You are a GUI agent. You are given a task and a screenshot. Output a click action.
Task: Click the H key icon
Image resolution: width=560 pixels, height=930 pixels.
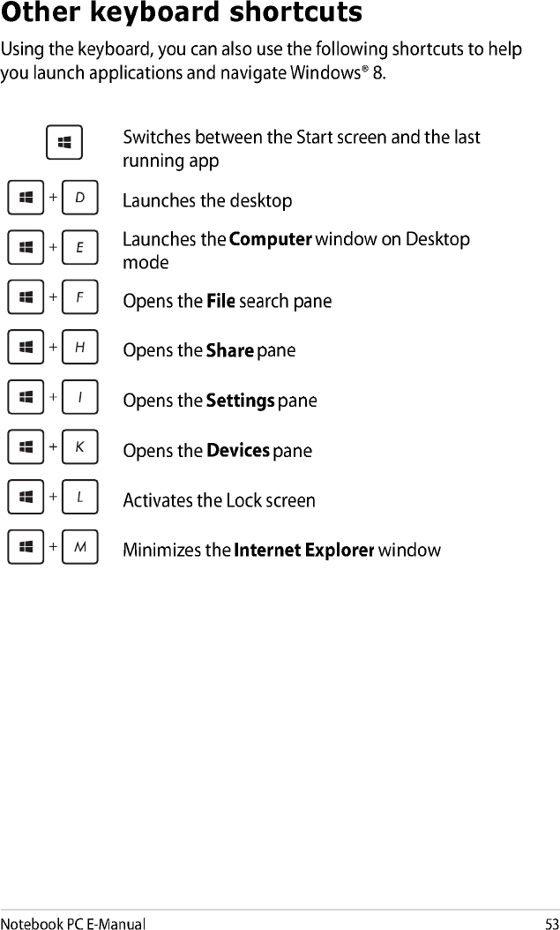point(79,347)
